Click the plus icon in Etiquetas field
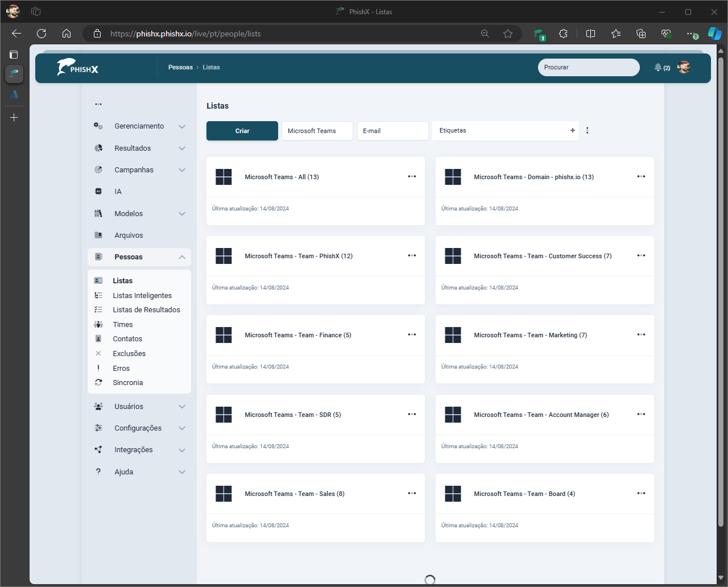 (573, 130)
